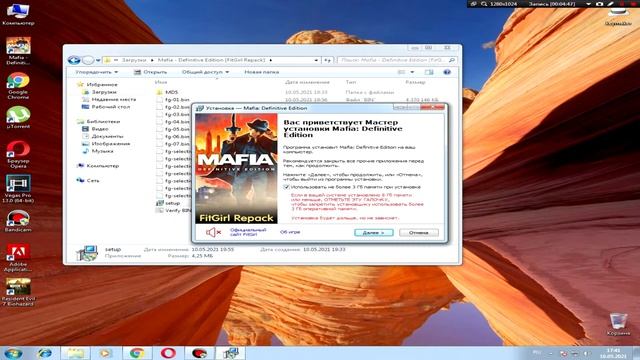Select Изображения library in the navigation pane

pyautogui.click(x=106, y=143)
